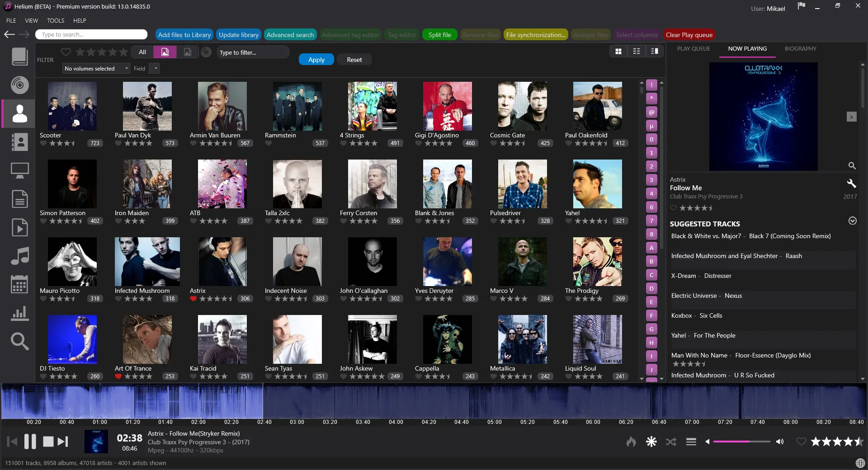Switch to the PLAY QUEUE tab
The image size is (868, 470).
[693, 48]
